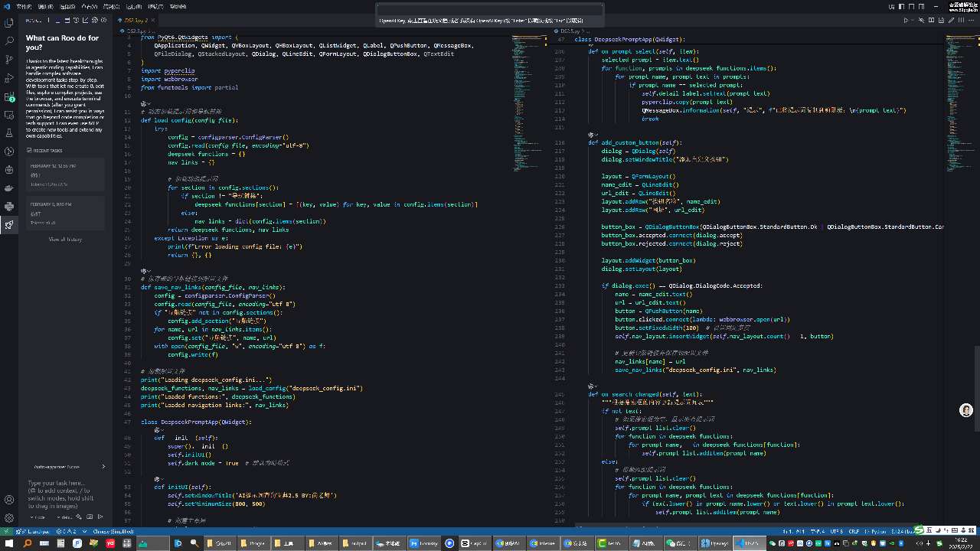This screenshot has height=551, width=980.
Task: Click the OpenAI Key input box at top
Action: [490, 11]
